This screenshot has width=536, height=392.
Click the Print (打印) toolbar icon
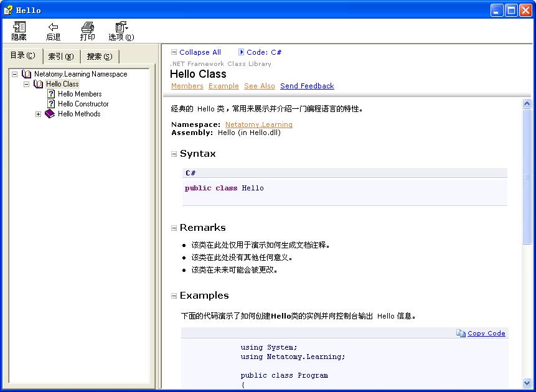(88, 27)
